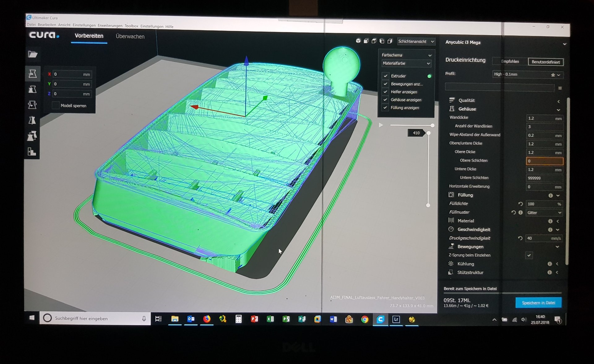Open Chrome from the taskbar
The height and width of the screenshot is (364, 594).
(x=365, y=319)
